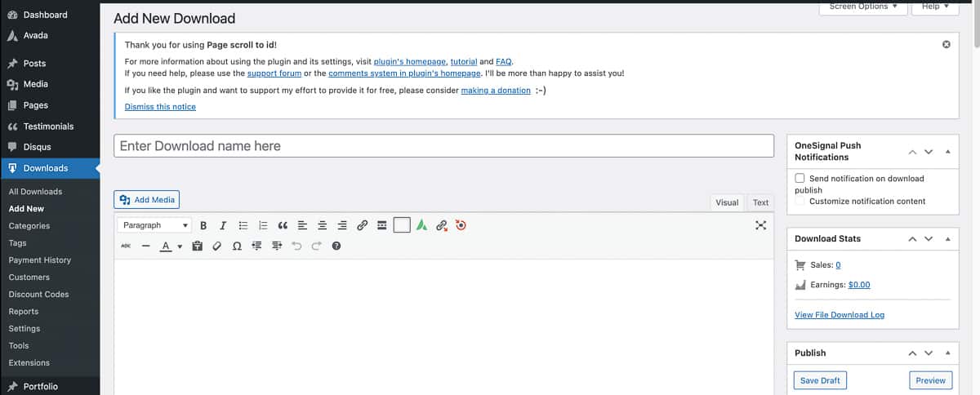Insert the Read More tag

point(381,225)
